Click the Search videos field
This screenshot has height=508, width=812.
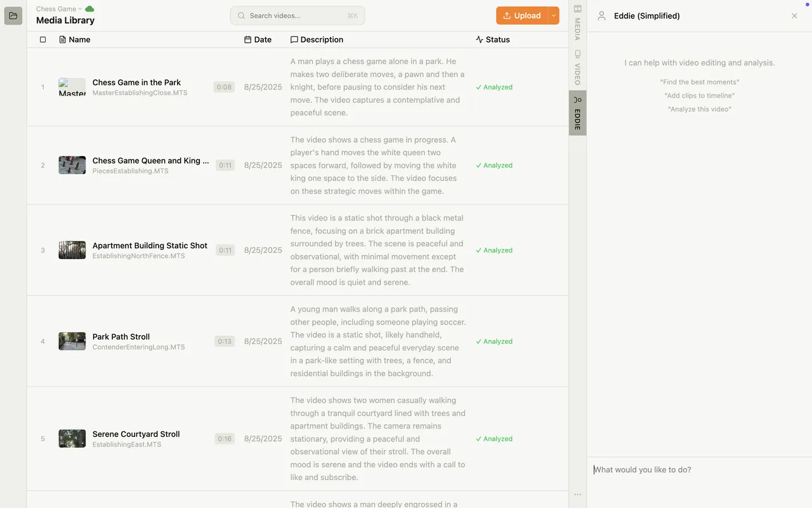(298, 16)
